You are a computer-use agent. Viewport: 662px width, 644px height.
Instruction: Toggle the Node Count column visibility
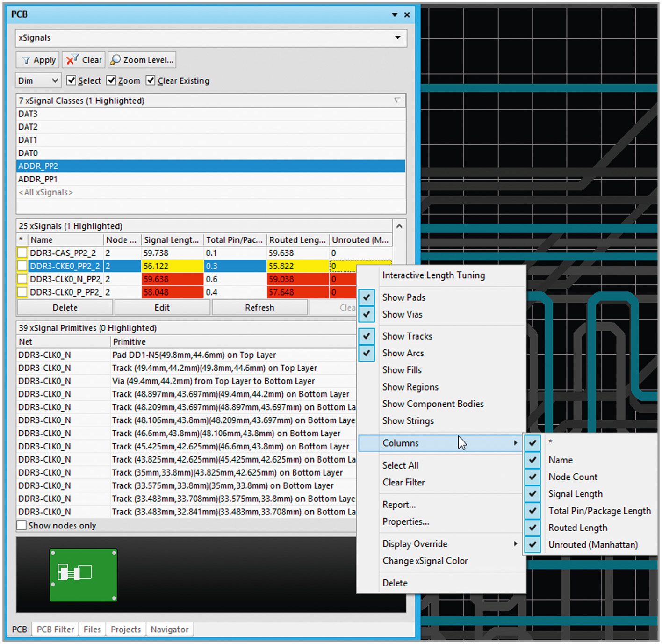[591, 477]
